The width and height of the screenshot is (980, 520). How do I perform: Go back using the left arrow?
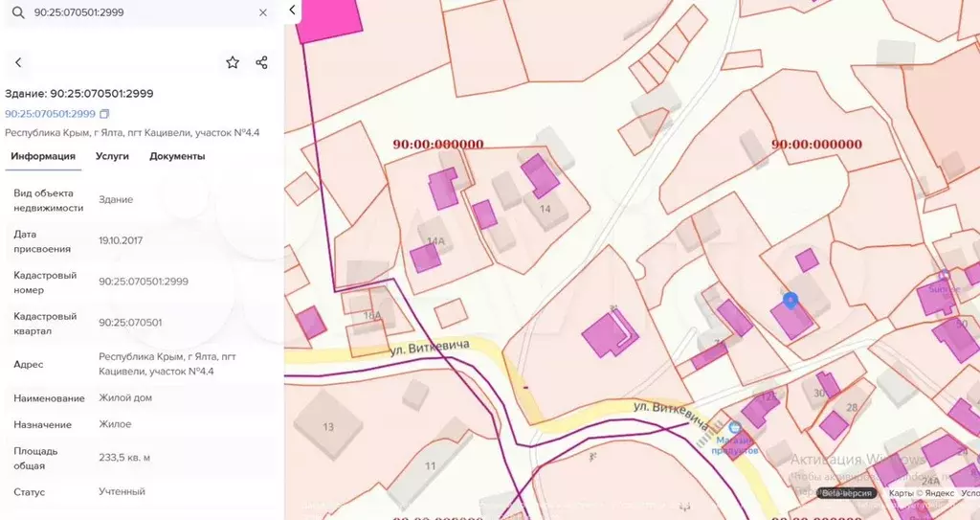click(x=18, y=63)
